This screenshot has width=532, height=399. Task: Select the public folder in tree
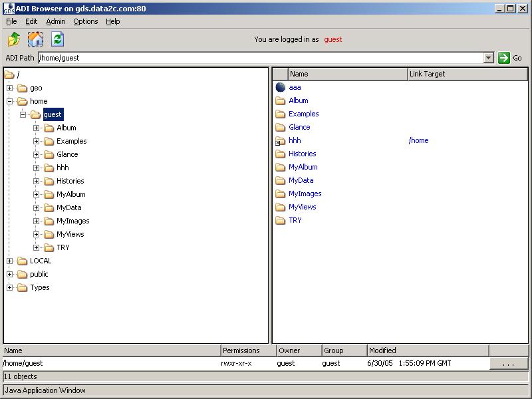[39, 274]
